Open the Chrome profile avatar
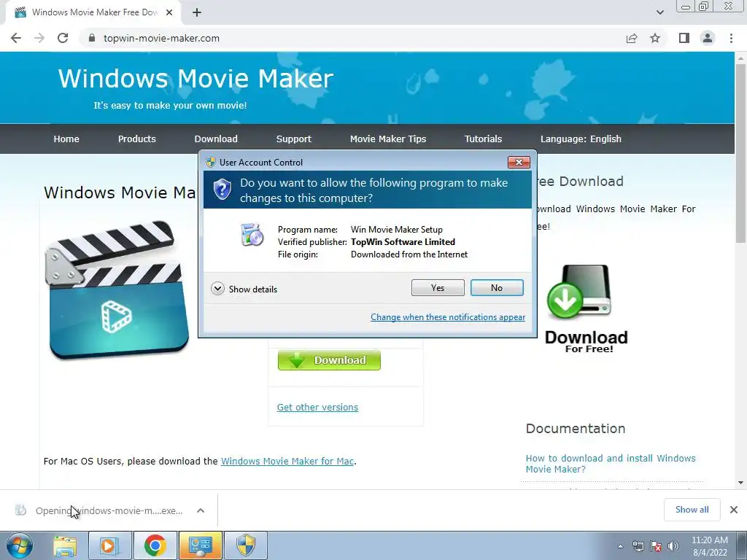747x560 pixels. tap(708, 38)
